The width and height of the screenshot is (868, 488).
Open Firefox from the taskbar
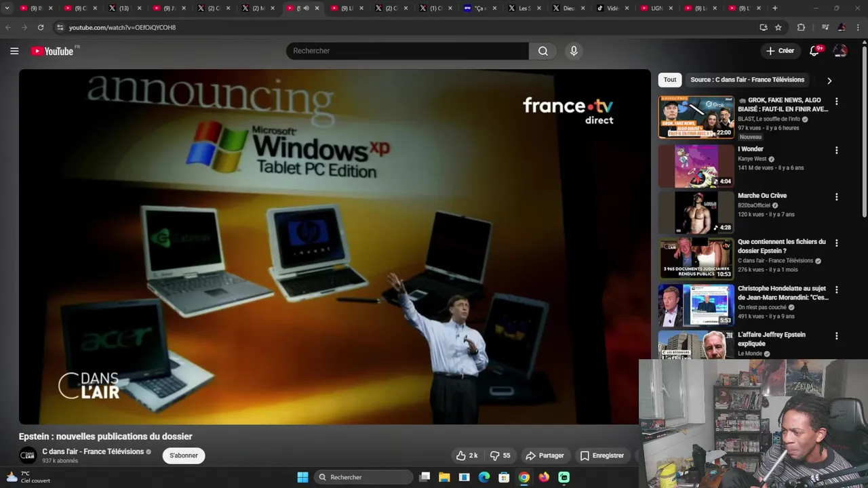544,477
